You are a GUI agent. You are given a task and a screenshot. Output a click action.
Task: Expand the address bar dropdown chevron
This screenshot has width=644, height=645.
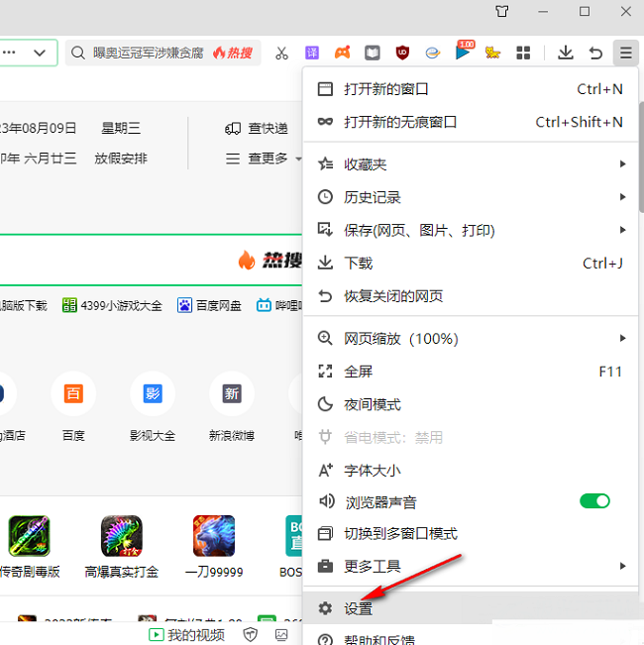click(40, 53)
